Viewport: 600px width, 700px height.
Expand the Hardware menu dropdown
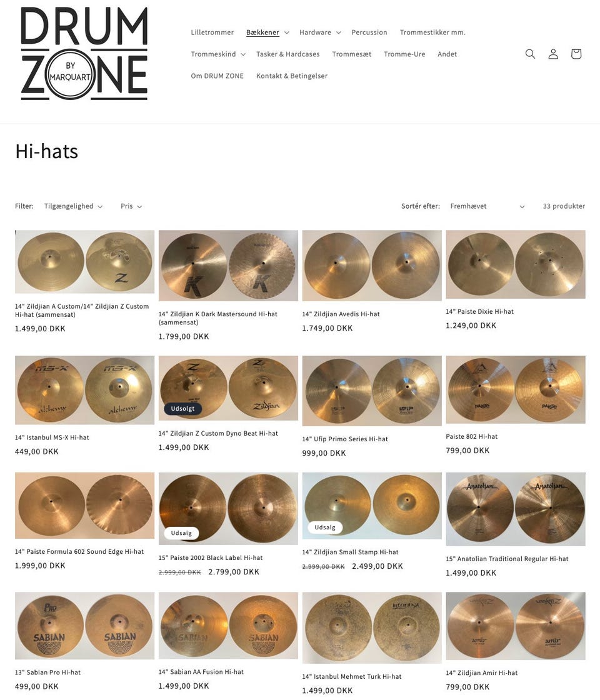point(320,32)
